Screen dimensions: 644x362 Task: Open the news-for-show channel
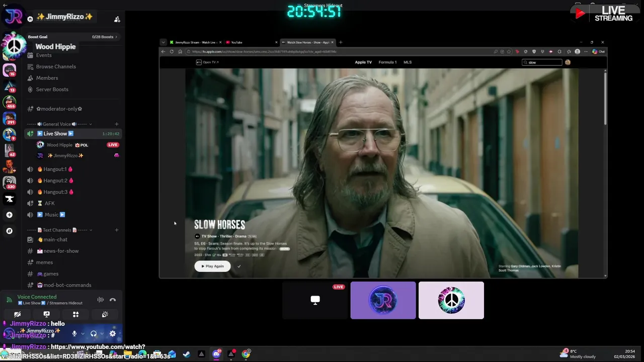73,251
